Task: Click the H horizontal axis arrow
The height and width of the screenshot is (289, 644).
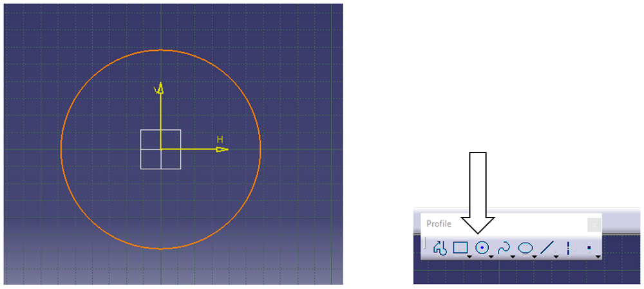Action: 222,149
